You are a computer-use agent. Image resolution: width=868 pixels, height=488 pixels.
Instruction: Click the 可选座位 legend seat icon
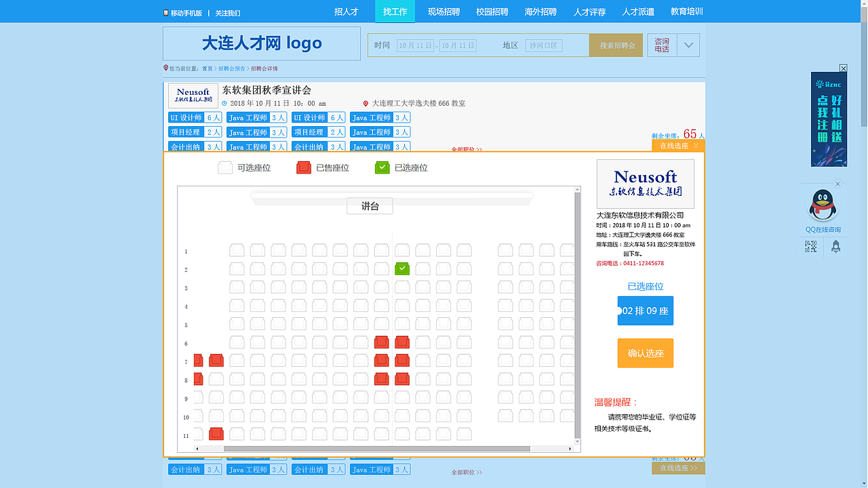point(225,167)
